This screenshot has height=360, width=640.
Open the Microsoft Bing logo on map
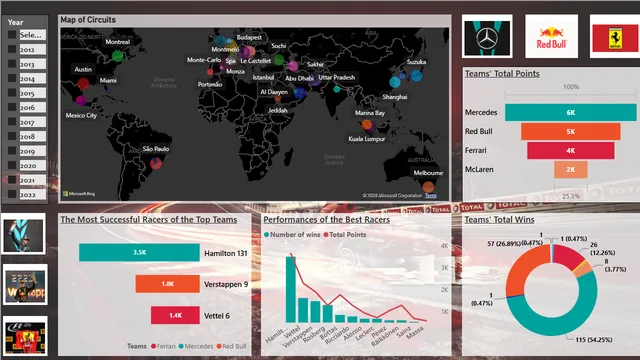[79, 194]
